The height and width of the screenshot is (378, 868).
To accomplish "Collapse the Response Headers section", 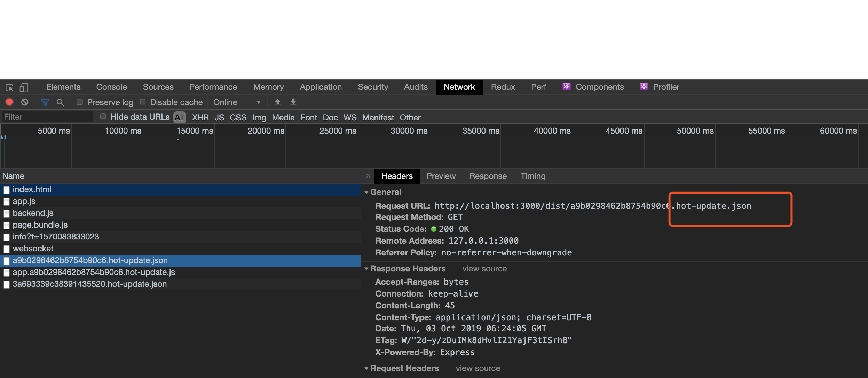I will (x=366, y=269).
